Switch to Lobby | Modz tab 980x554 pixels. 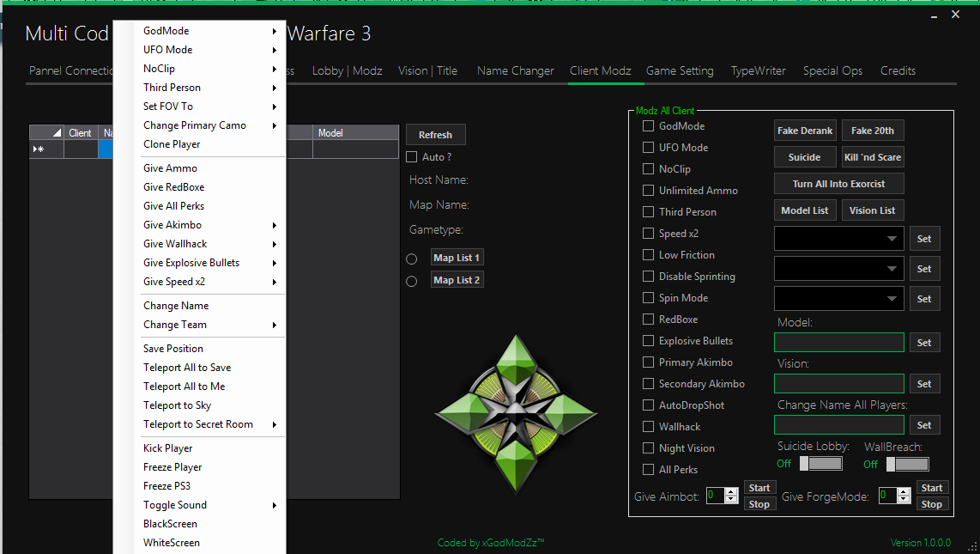coord(347,70)
